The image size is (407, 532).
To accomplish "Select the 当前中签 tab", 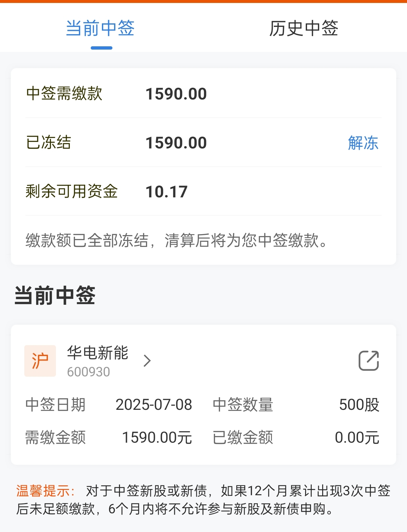I will pyautogui.click(x=100, y=28).
